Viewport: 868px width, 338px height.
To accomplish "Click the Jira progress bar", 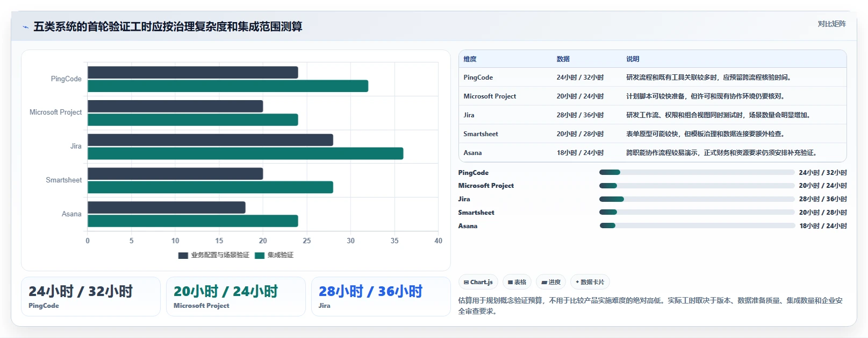I will (x=697, y=199).
